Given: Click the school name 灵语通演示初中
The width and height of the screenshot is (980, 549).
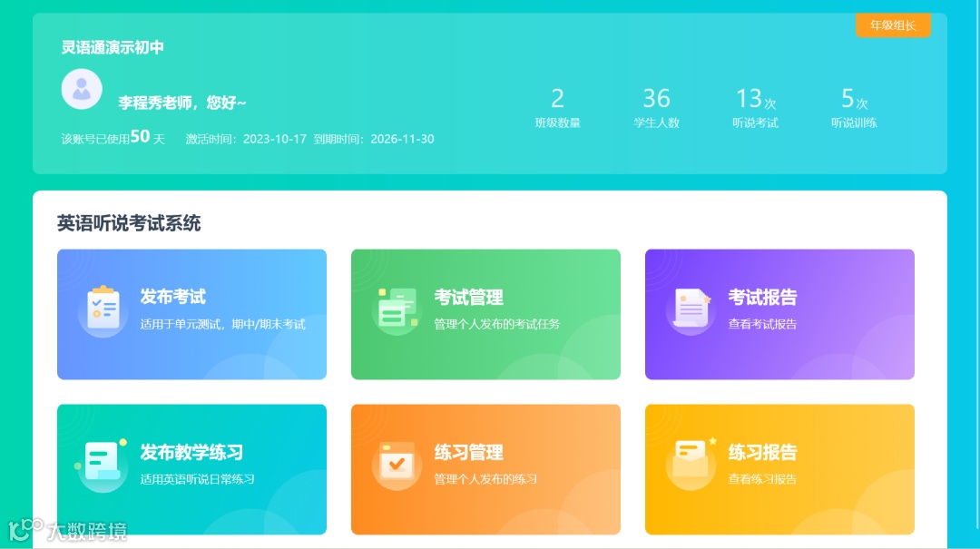Looking at the screenshot, I should (113, 47).
